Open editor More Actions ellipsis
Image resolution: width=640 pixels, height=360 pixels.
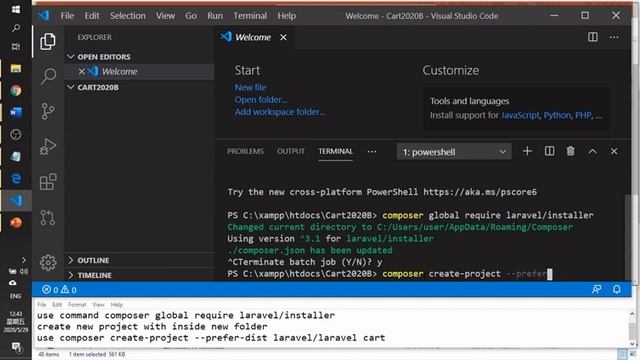coord(614,37)
